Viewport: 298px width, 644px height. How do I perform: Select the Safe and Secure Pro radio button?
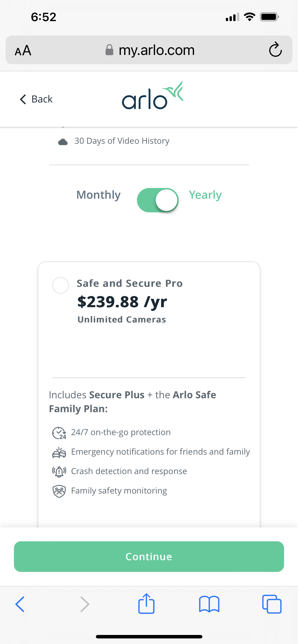click(x=61, y=285)
